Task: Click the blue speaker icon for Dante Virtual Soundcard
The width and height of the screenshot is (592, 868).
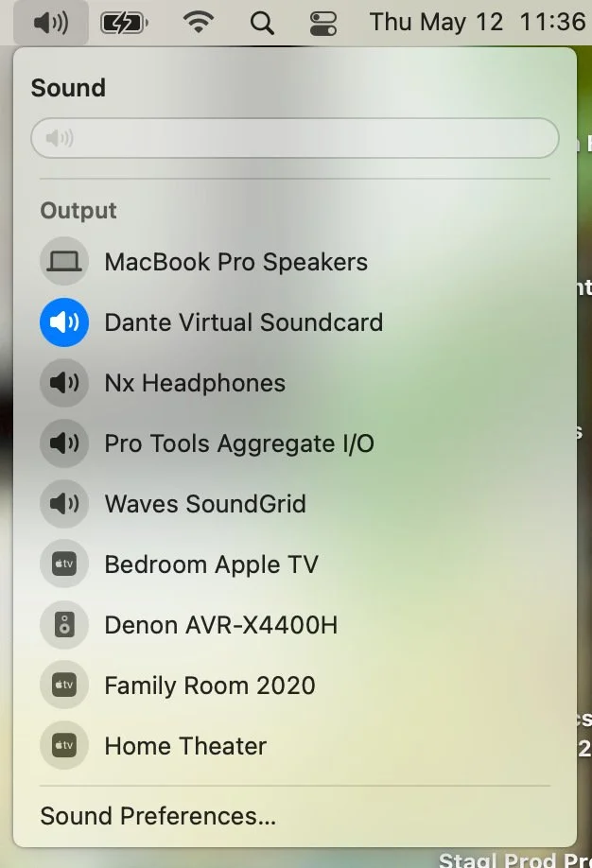Action: (64, 322)
